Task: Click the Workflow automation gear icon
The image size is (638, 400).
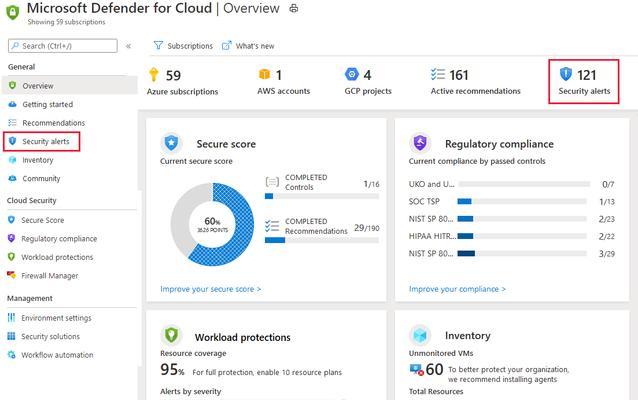Action: tap(11, 355)
